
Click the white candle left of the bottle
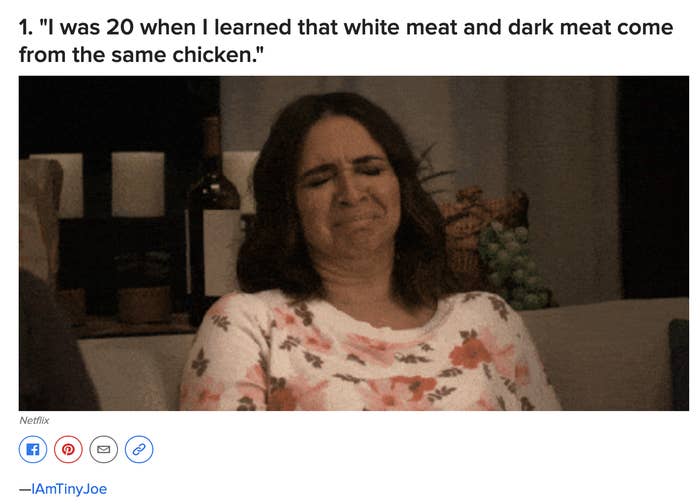[x=138, y=184]
